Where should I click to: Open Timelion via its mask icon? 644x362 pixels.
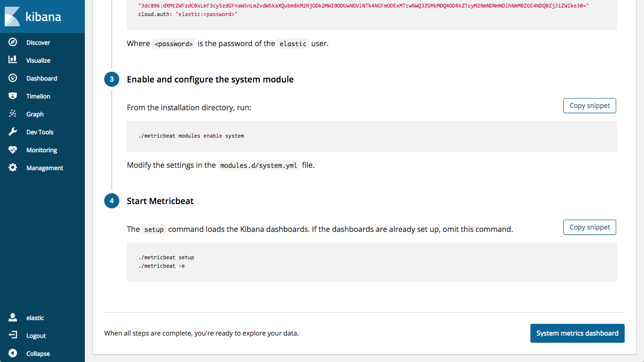[x=13, y=96]
